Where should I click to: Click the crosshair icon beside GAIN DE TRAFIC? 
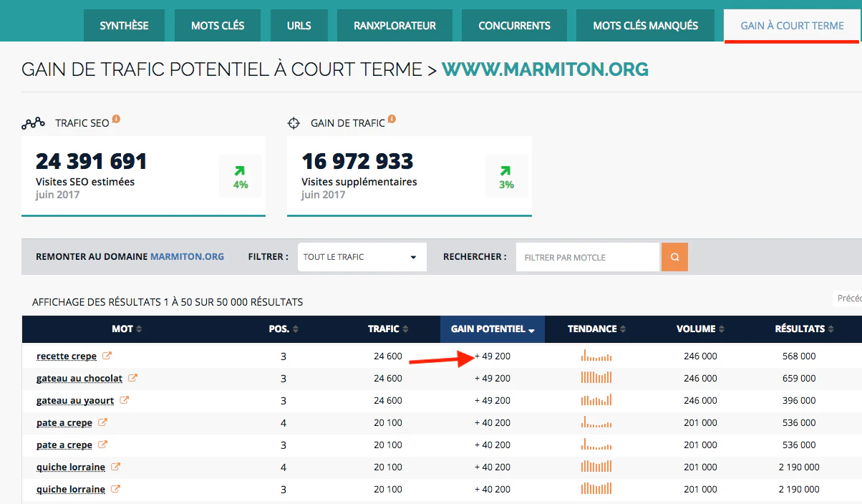[x=294, y=123]
